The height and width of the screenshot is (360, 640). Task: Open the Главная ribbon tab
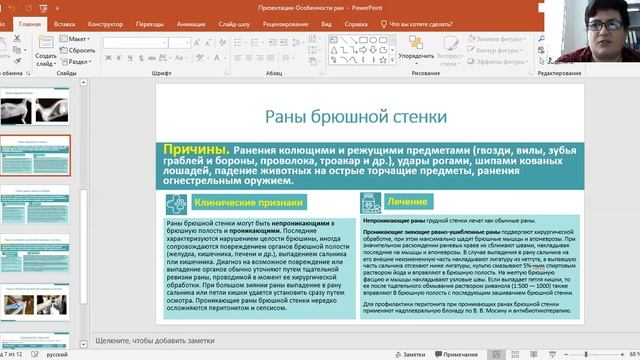point(30,24)
